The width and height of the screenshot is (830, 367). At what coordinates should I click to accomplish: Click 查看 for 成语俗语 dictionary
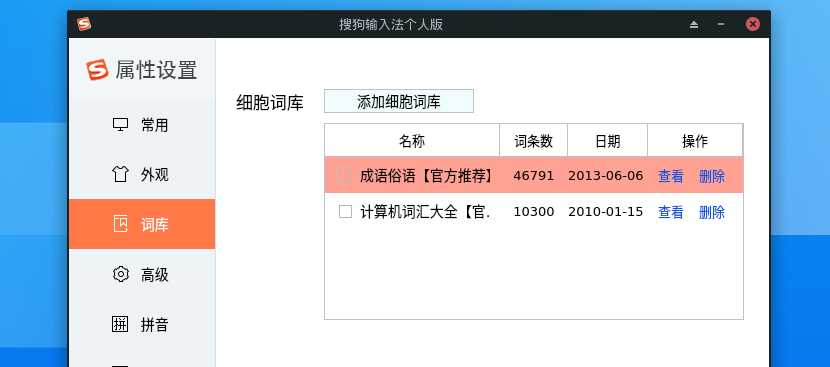(671, 176)
